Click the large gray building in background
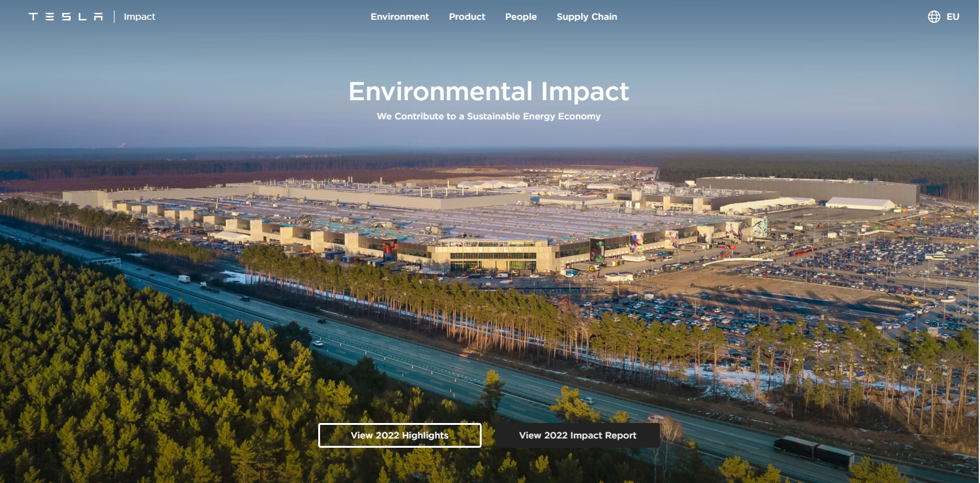The image size is (980, 483). tap(808, 189)
